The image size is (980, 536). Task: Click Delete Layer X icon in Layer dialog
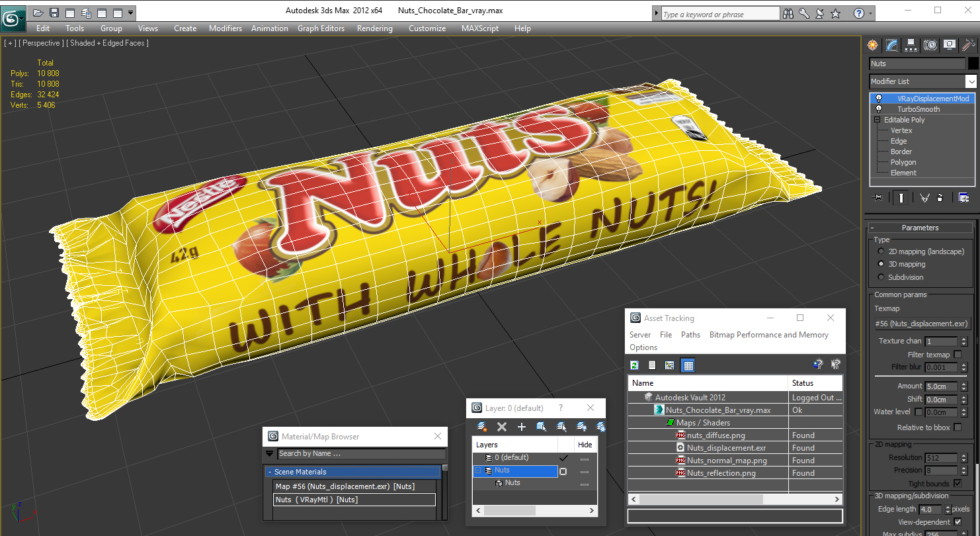point(502,427)
